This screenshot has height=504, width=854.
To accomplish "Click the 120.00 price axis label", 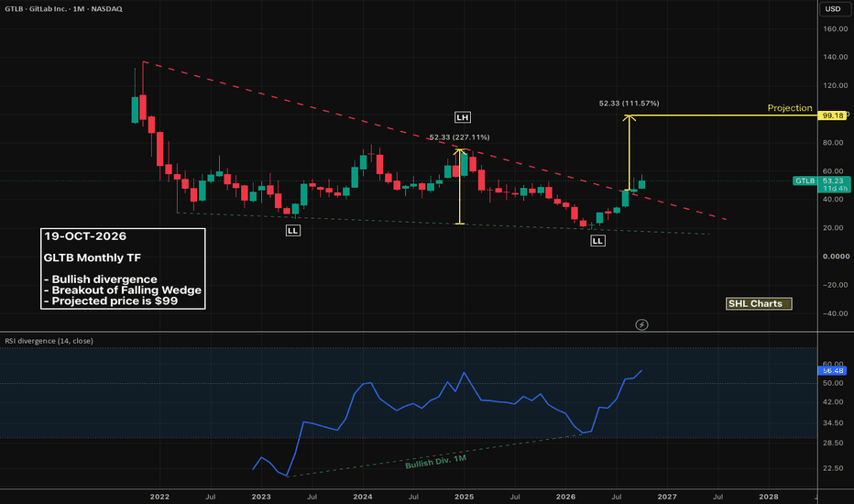I will point(836,85).
